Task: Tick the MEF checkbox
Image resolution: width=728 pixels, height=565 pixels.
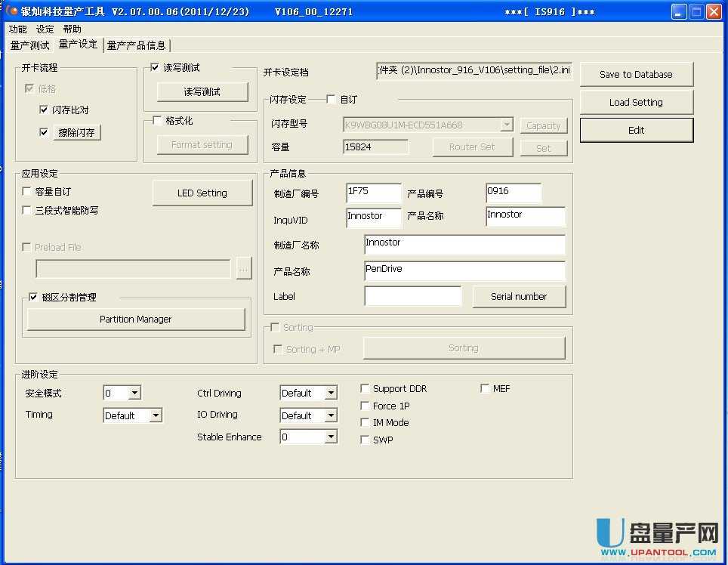Action: (486, 389)
